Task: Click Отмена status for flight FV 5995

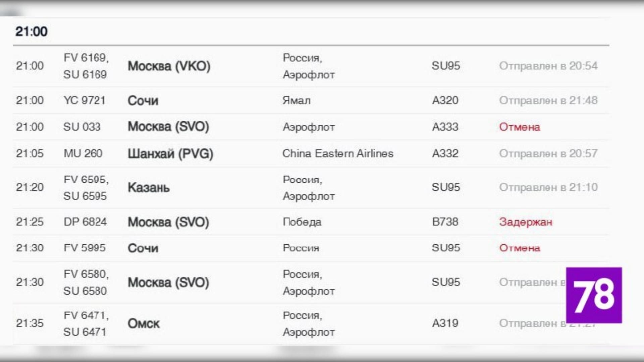Action: tap(520, 248)
